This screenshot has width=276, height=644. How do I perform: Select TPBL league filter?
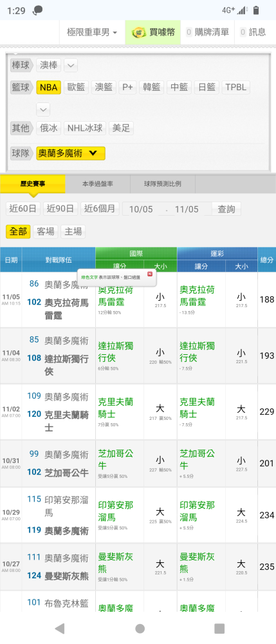point(236,87)
